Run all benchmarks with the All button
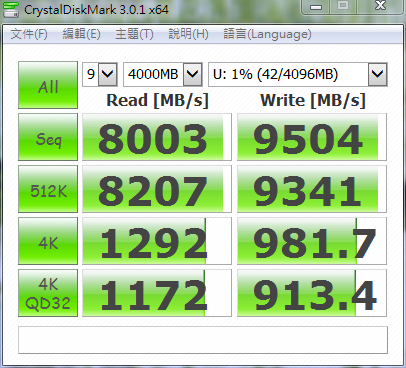This screenshot has width=406, height=368. coord(48,85)
